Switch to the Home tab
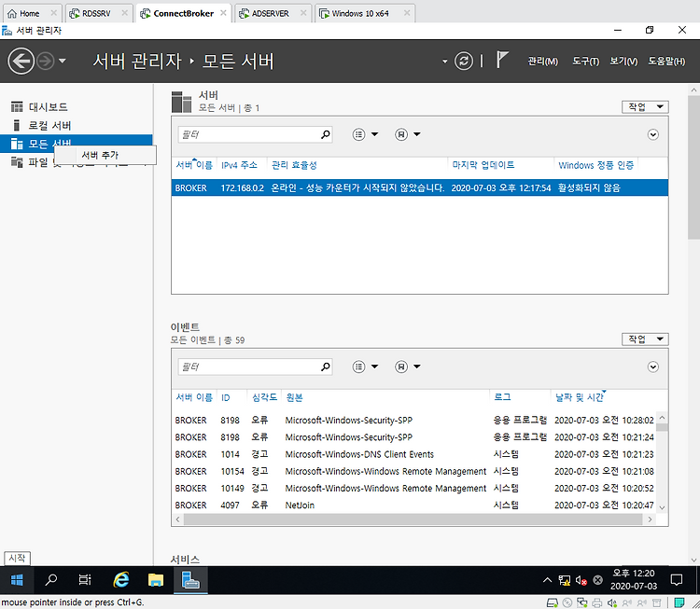Viewport: 700px width, 609px height. pos(32,13)
